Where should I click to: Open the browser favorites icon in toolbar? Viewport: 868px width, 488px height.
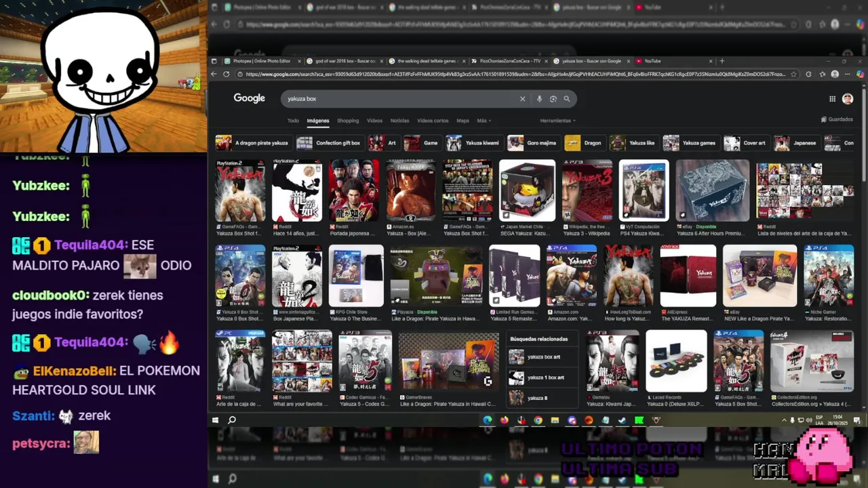(x=821, y=74)
